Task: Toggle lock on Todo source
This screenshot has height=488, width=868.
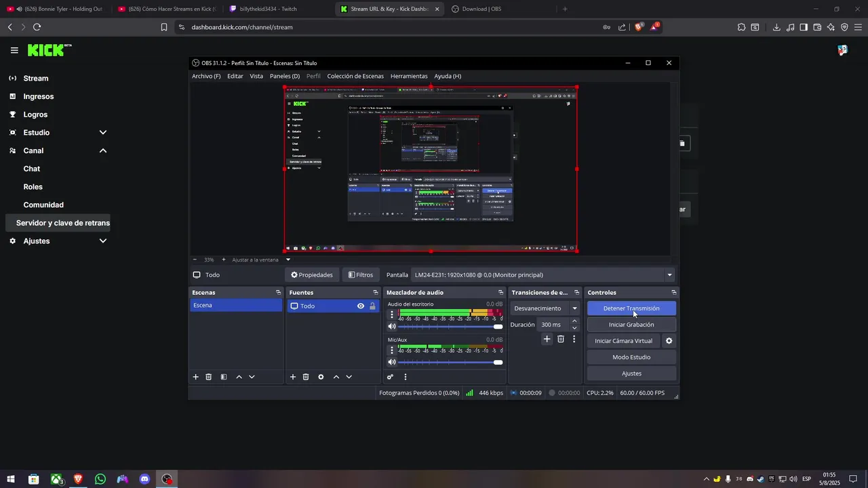Action: (372, 306)
